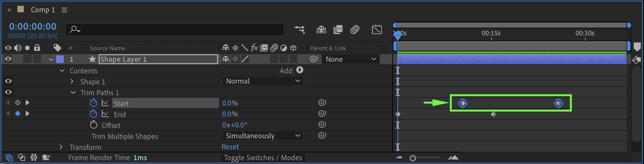
Task: Open the Comp 1 panel menu
Action: tap(64, 10)
